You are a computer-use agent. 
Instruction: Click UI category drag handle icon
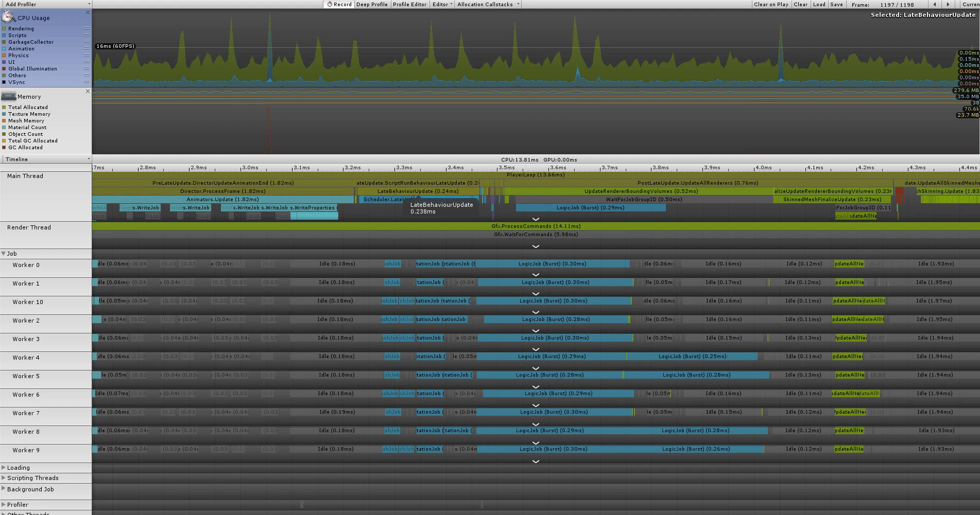[x=87, y=62]
